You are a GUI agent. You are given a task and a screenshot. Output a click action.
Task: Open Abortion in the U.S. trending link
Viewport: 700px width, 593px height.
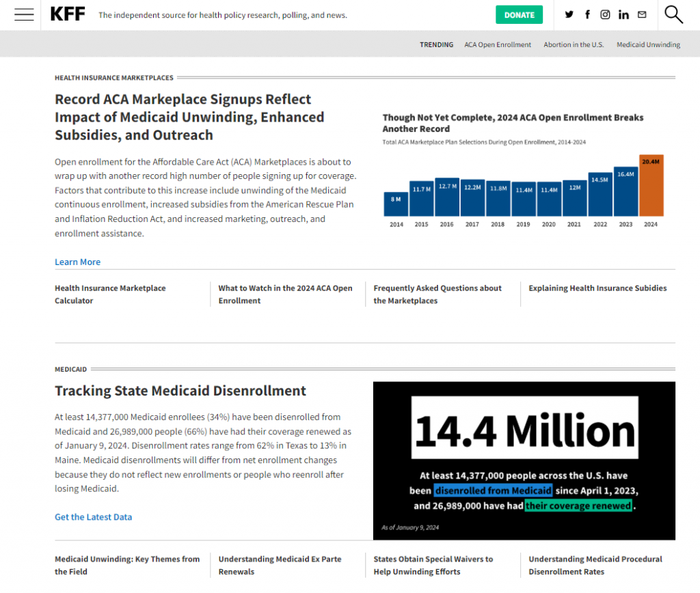click(x=574, y=44)
